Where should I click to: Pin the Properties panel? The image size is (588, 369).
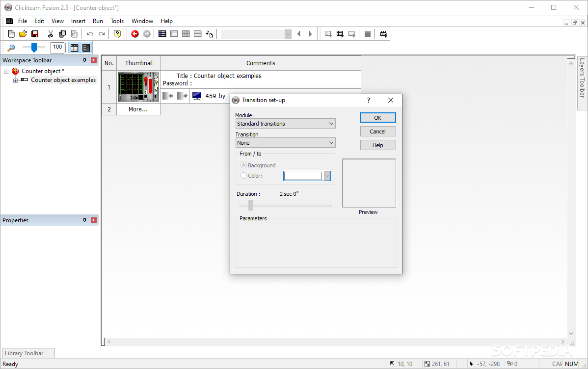click(x=85, y=220)
